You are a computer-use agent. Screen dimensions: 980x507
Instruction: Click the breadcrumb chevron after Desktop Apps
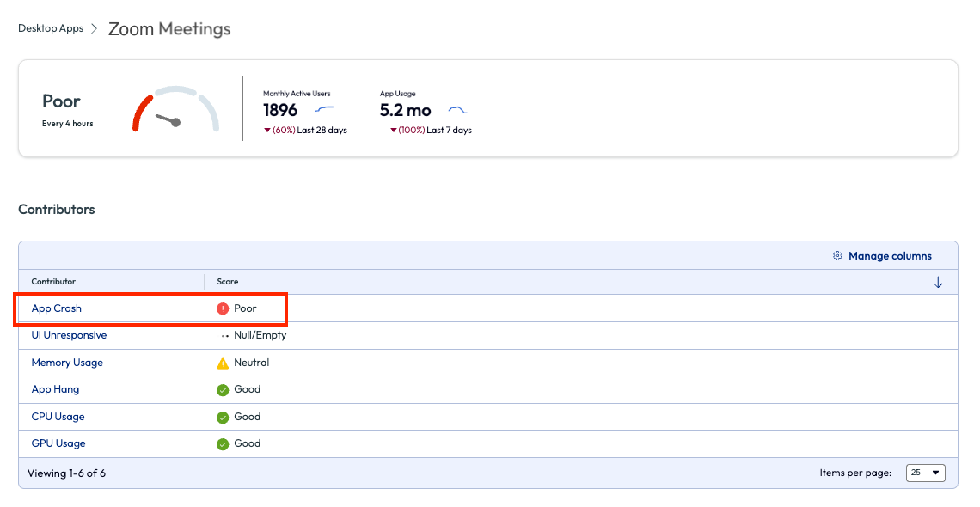(x=95, y=28)
